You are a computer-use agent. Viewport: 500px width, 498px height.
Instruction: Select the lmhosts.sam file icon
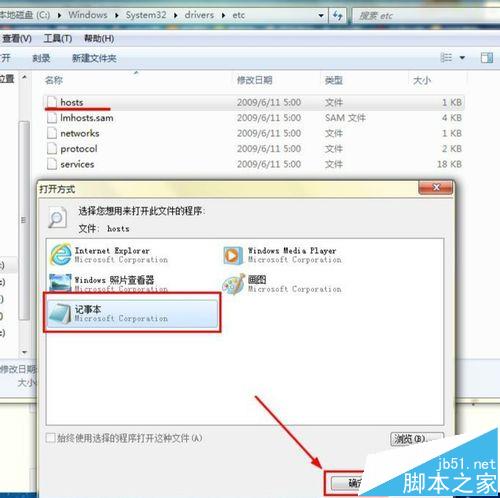(x=52, y=117)
